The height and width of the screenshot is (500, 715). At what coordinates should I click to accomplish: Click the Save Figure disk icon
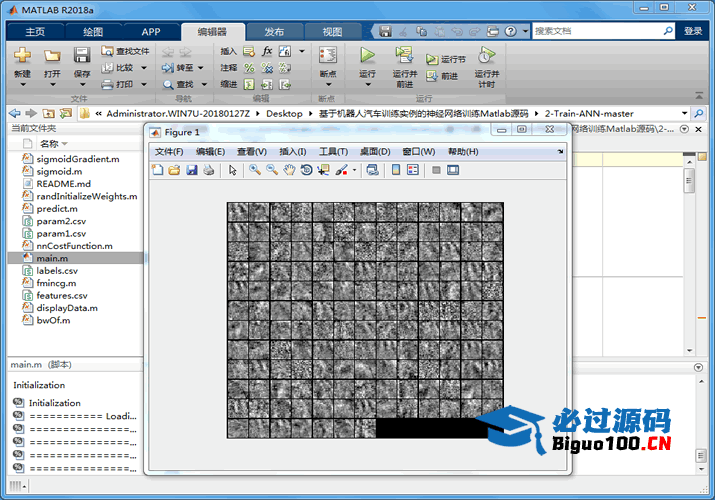192,170
